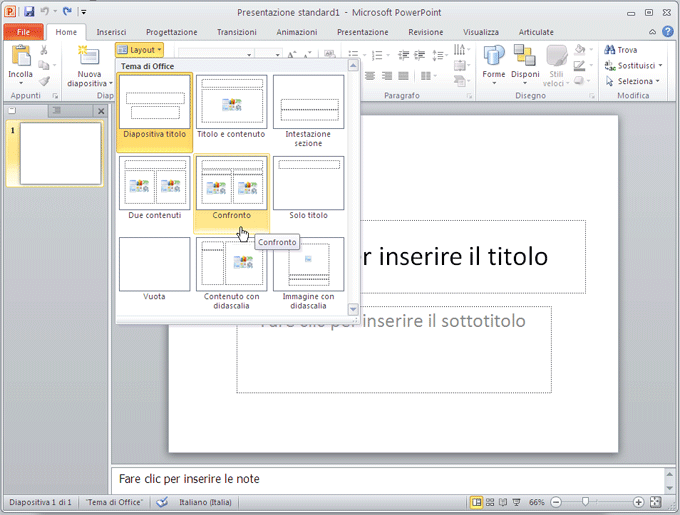
Task: Select the Vuota blank layout
Action: coord(154,269)
